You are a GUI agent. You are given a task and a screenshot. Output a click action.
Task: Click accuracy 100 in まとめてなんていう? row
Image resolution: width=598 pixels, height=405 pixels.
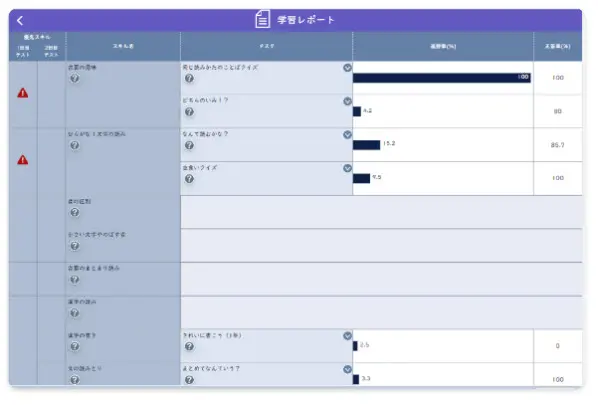[x=558, y=379]
